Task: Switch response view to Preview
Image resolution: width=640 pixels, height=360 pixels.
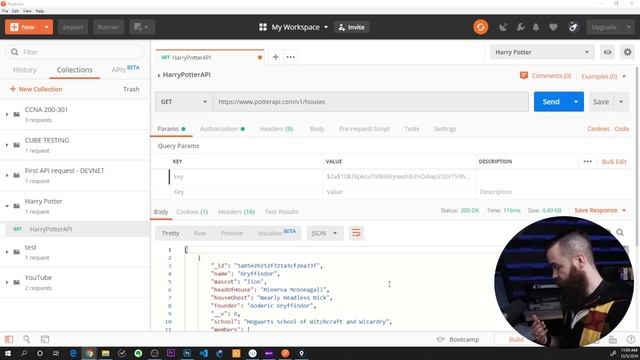Action: (x=232, y=233)
